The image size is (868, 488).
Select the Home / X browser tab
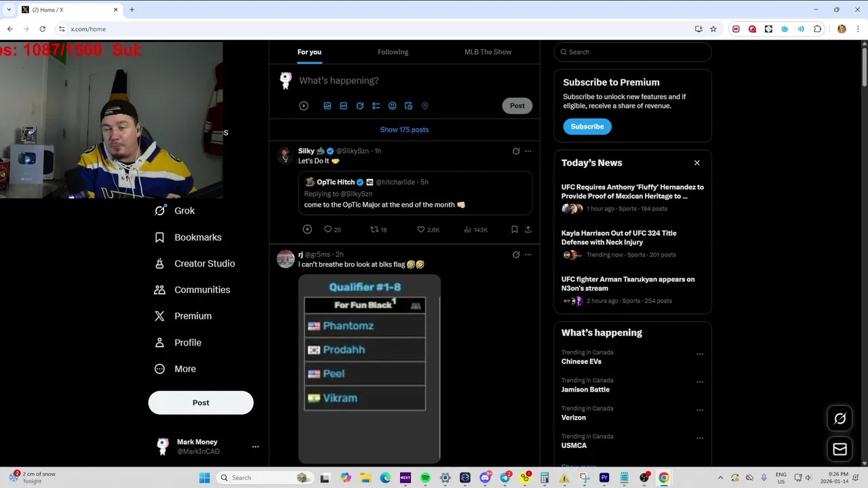68,9
